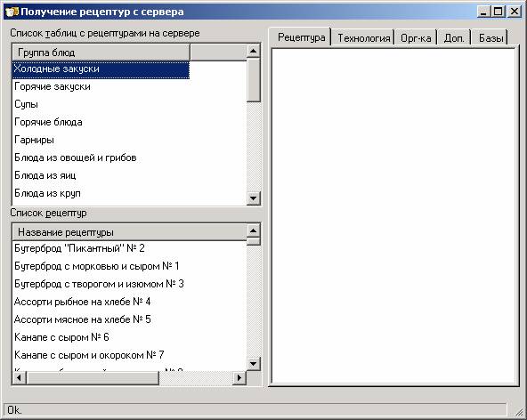Click up arrow of group list scrollbar
527x420 pixels.
pyautogui.click(x=253, y=51)
